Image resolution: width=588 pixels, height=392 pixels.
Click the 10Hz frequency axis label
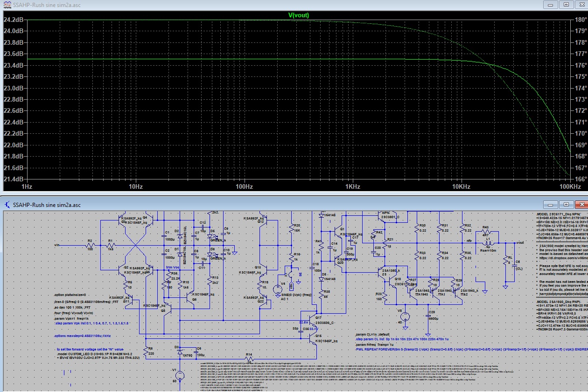click(136, 186)
